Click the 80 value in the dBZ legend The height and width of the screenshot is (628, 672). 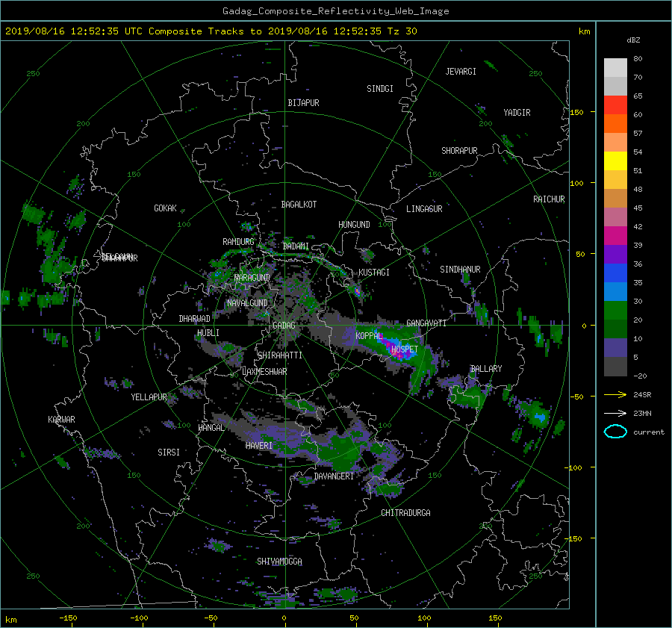[638, 59]
